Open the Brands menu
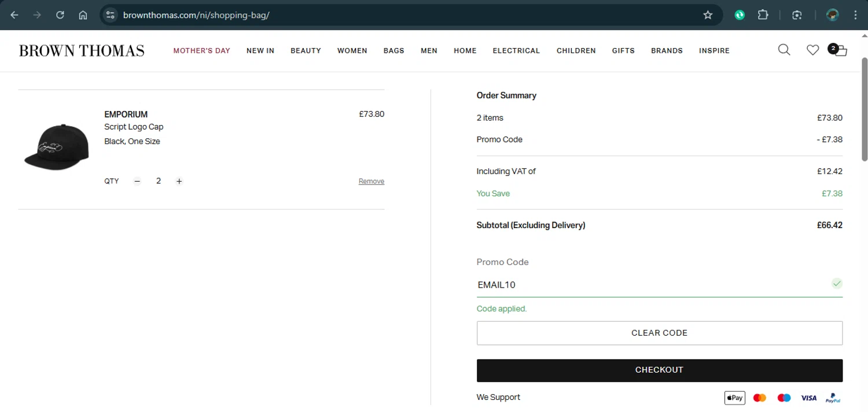The height and width of the screenshot is (412, 868). 667,51
